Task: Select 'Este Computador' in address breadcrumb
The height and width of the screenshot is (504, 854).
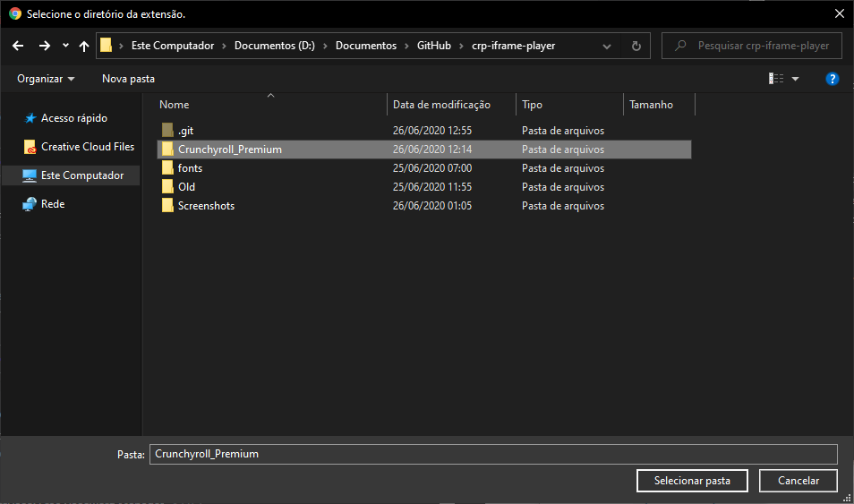Action: tap(173, 46)
